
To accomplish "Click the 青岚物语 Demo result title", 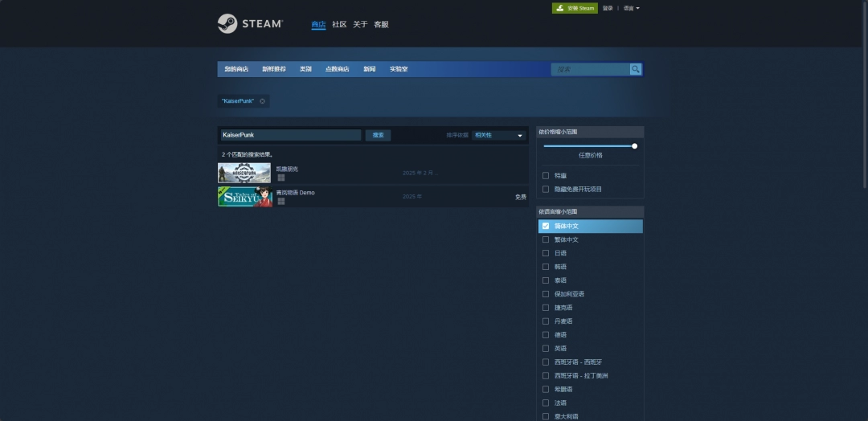I will pos(296,193).
